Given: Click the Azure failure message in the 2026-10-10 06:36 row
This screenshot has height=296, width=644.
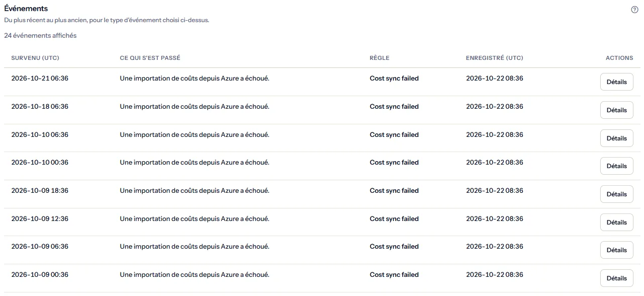Looking at the screenshot, I should (x=195, y=135).
